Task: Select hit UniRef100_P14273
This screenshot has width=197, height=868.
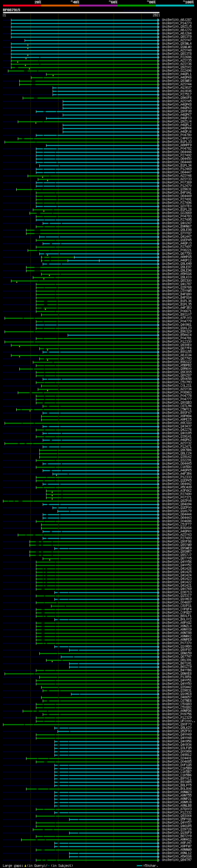Action: tap(177, 23)
